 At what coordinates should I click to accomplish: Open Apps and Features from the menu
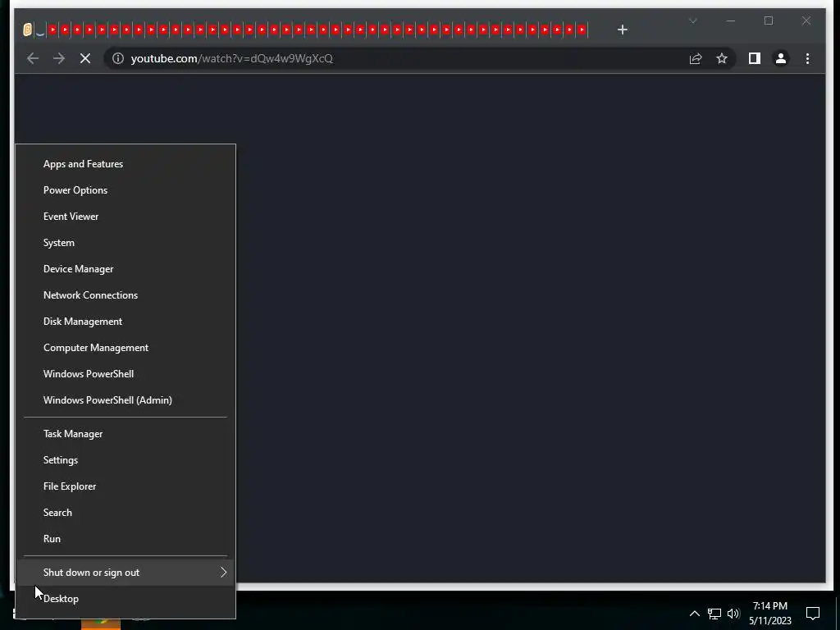[x=126, y=164]
